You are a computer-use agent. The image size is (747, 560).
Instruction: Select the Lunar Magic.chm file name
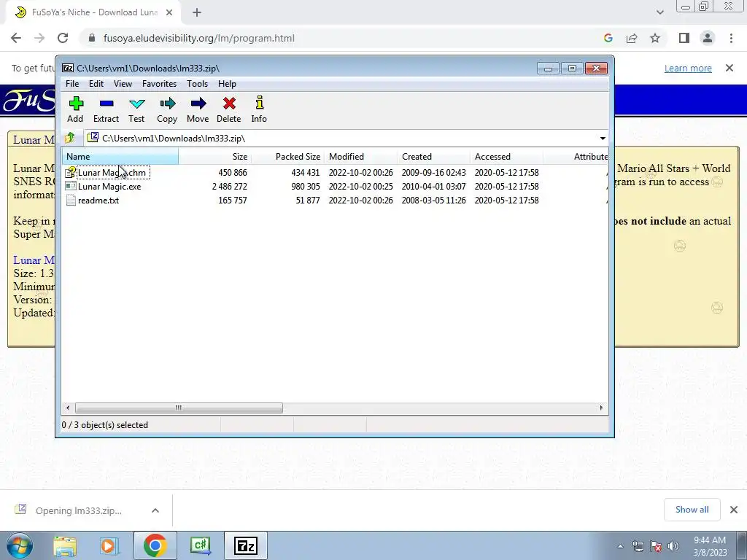pos(112,172)
